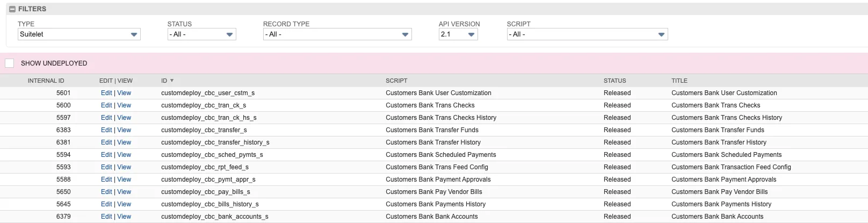Enable the Show Undeployed checkbox
The width and height of the screenshot is (868, 223).
point(9,63)
